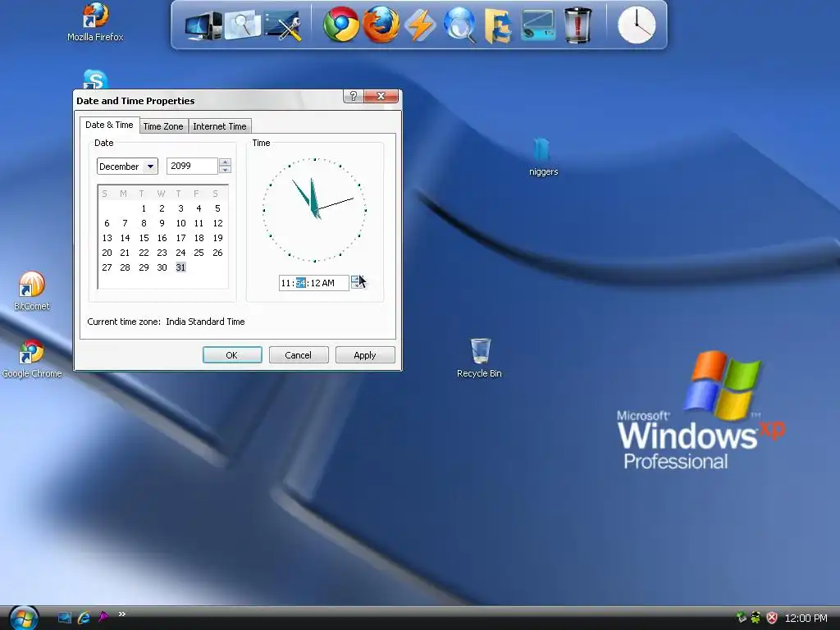
Task: Close the Date and Time Properties dialog
Action: [x=381, y=96]
